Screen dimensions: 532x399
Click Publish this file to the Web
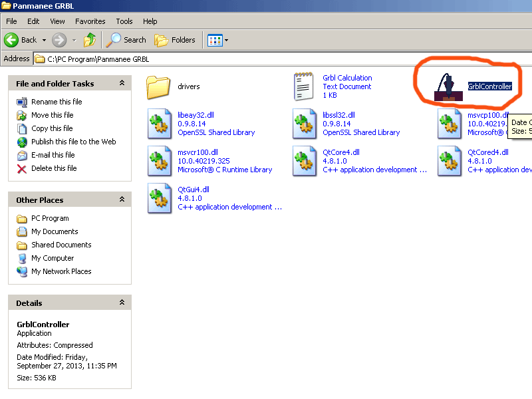(x=74, y=142)
